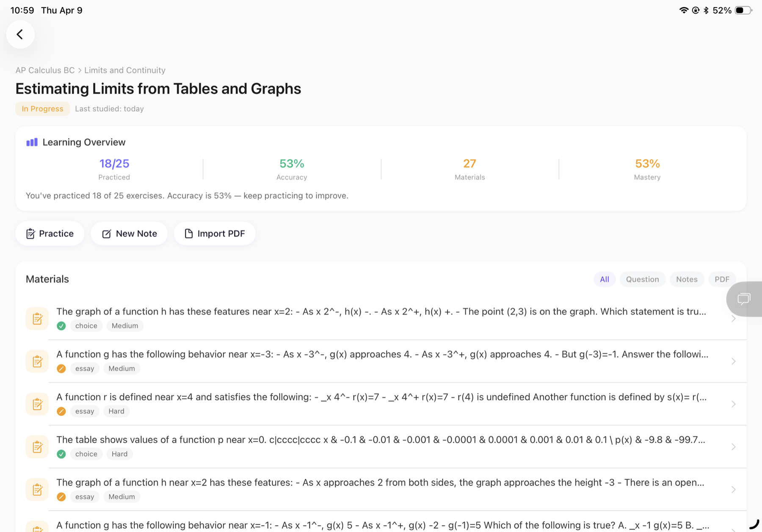Click 'Hard' tag on the function r question

click(x=116, y=411)
